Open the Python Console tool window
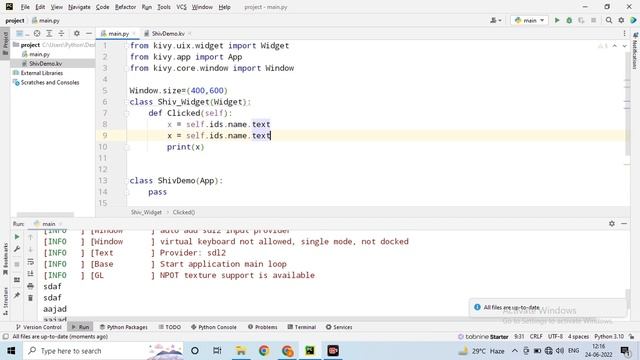Image resolution: width=640 pixels, height=360 pixels. (x=213, y=327)
